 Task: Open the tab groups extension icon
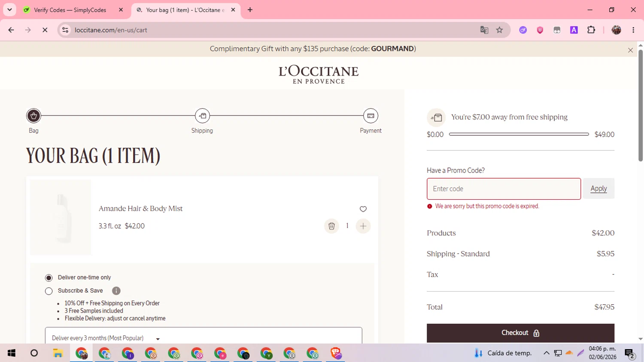[557, 30]
